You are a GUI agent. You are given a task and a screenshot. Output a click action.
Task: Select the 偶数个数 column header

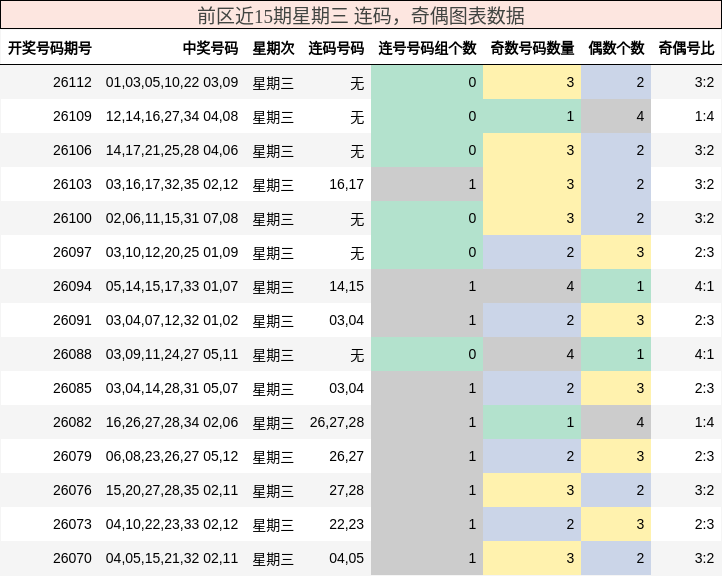[x=616, y=48]
